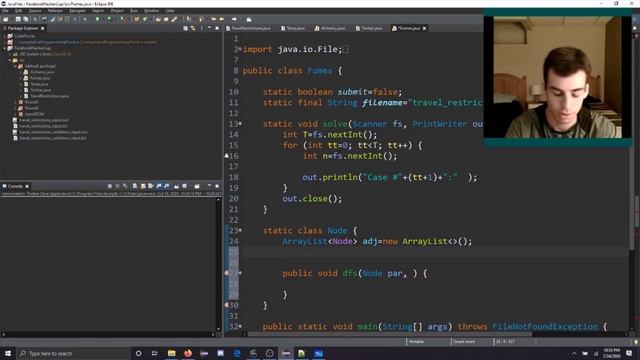
Task: Close the Package Explorer tab
Action: (x=42, y=28)
